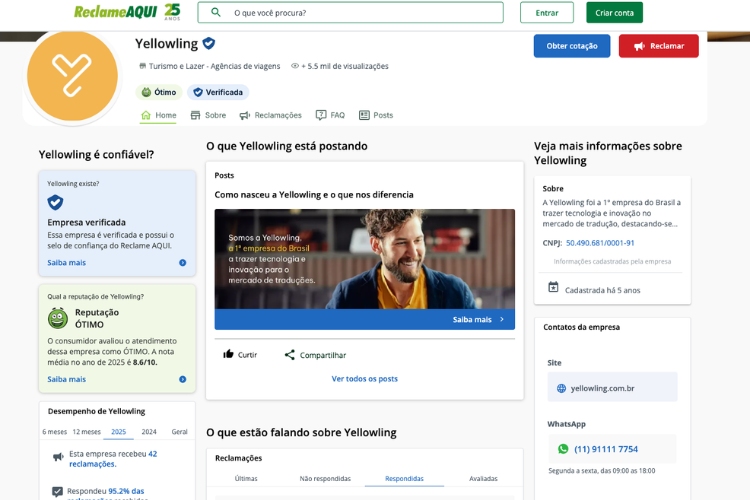Click the Criar conta button
The image size is (750, 500).
(615, 13)
